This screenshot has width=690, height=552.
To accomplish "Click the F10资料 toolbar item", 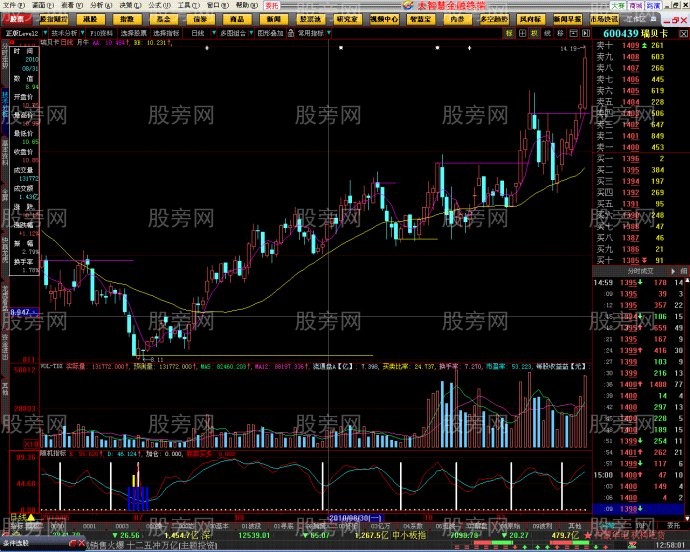I will (102, 33).
